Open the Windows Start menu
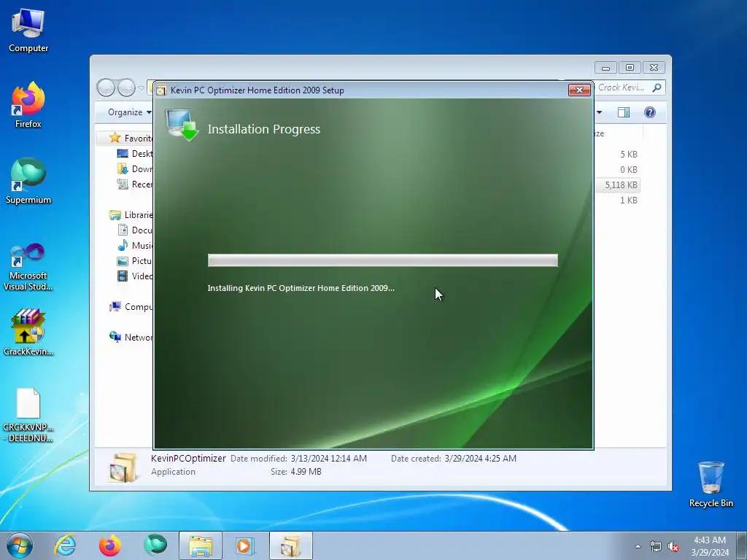The width and height of the screenshot is (747, 560). point(20,545)
